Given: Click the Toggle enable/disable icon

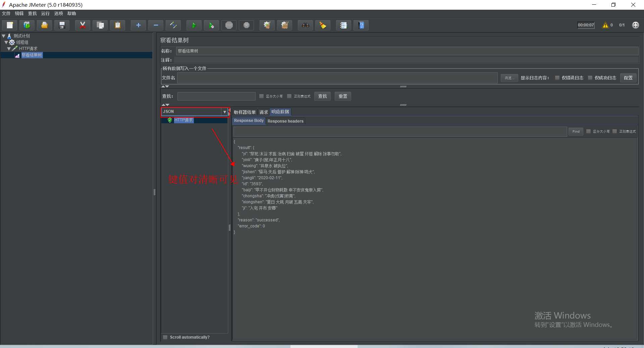Looking at the screenshot, I should tap(173, 25).
